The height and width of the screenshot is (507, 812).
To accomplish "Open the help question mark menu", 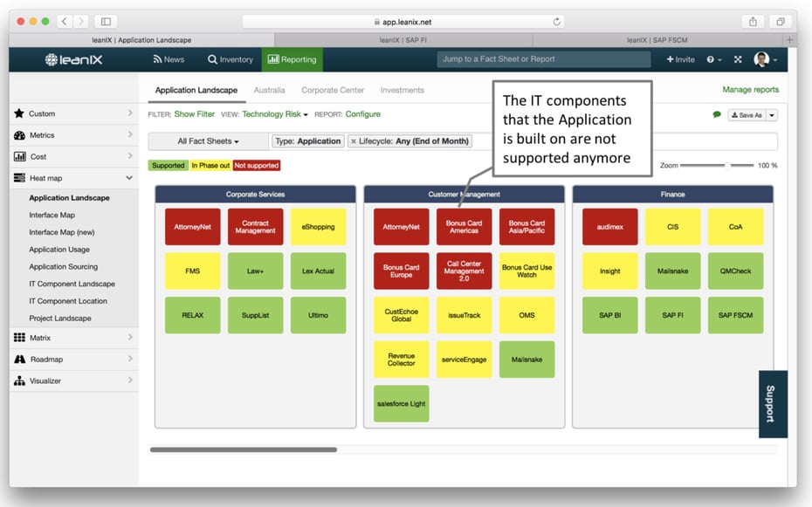I will click(x=713, y=59).
